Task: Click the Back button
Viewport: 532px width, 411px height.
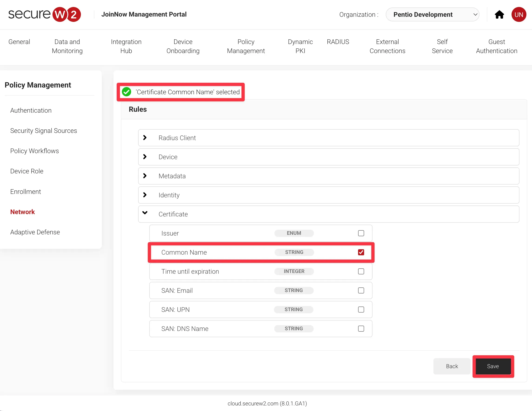Action: [452, 366]
